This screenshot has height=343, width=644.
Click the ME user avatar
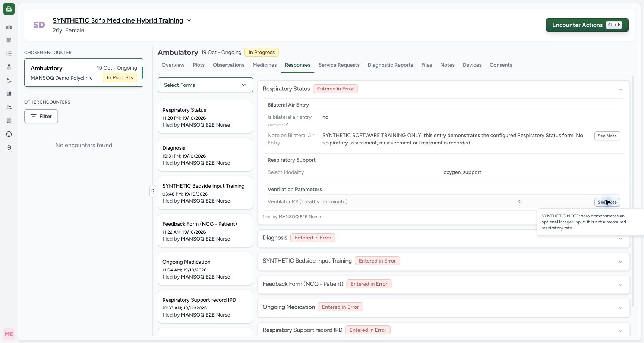click(9, 334)
